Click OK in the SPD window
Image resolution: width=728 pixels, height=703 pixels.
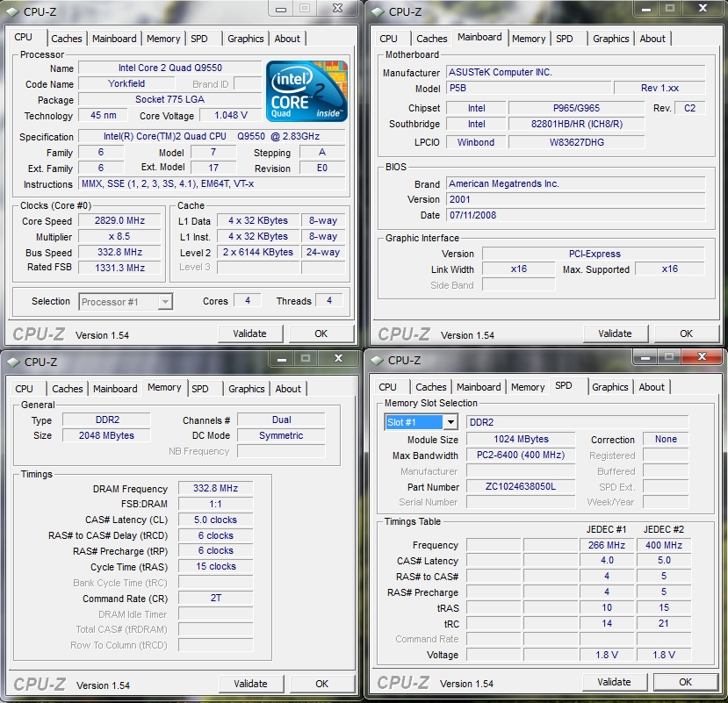click(x=685, y=682)
